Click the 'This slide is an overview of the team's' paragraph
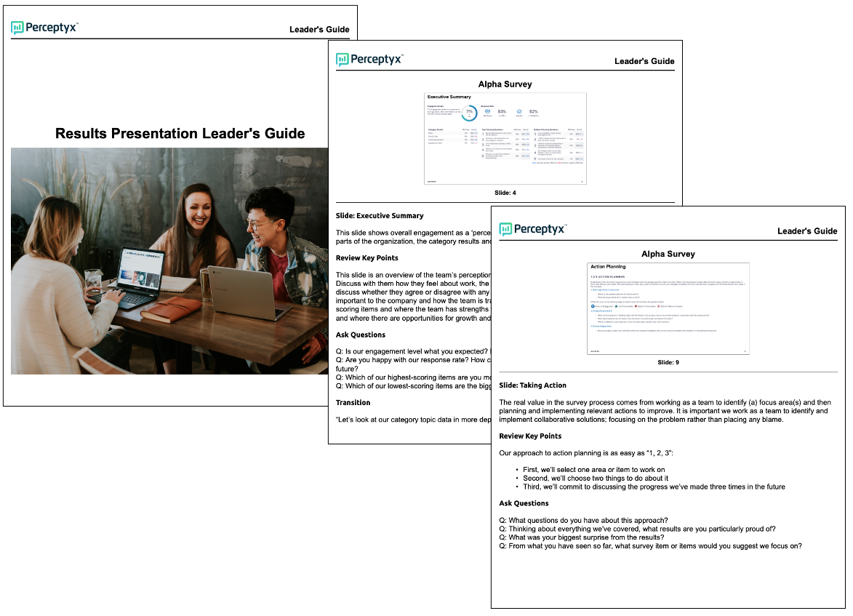This screenshot has width=853, height=616. click(x=414, y=297)
